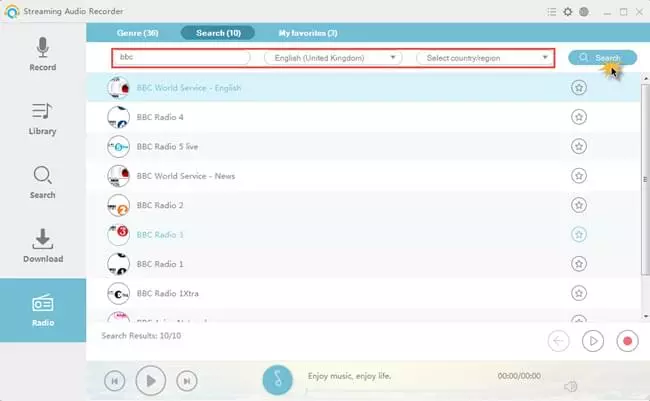Select station name BBC Radio 1Xtra
The image size is (650, 401).
(167, 294)
